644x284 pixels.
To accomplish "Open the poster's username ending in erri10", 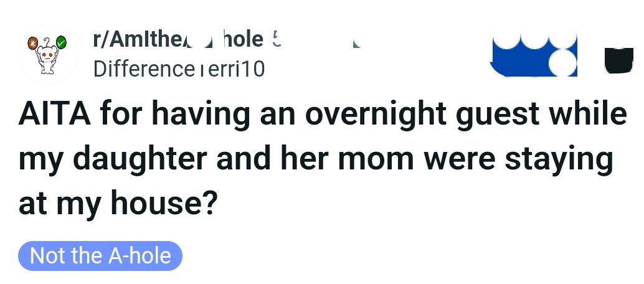I will [x=179, y=69].
